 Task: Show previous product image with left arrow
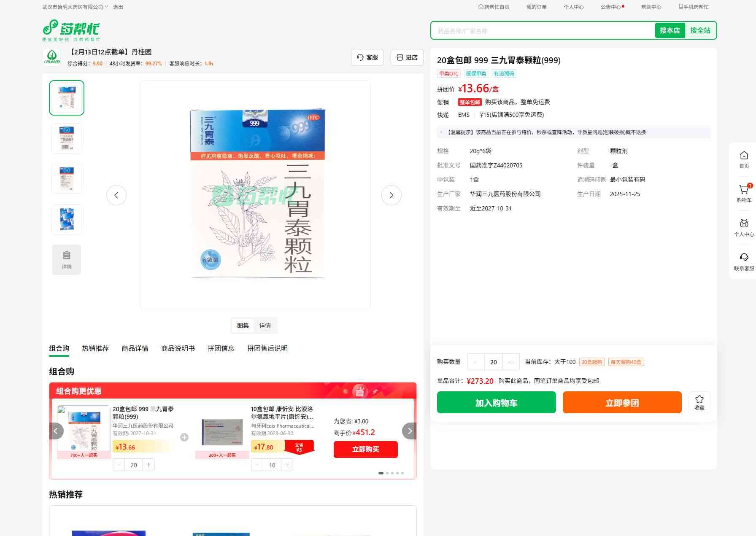point(116,195)
